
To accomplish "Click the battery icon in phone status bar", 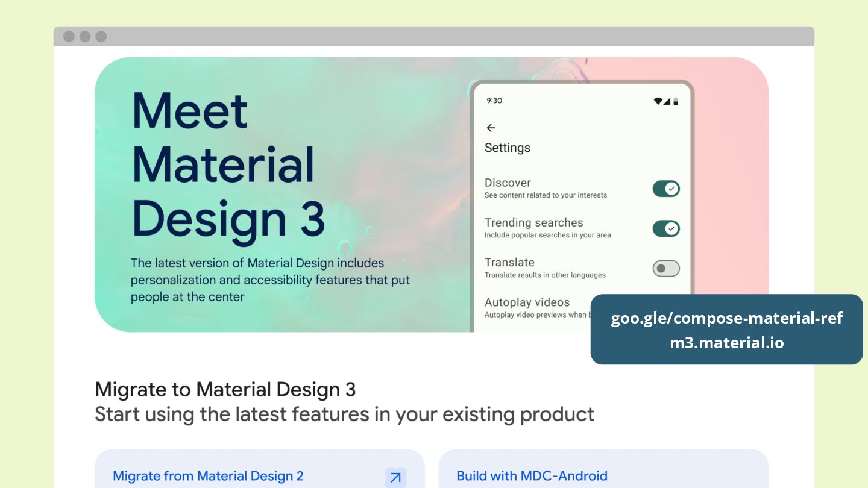I will tap(676, 101).
